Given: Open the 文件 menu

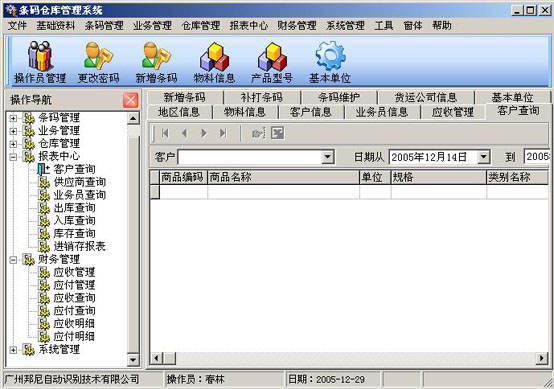Looking at the screenshot, I should point(17,25).
